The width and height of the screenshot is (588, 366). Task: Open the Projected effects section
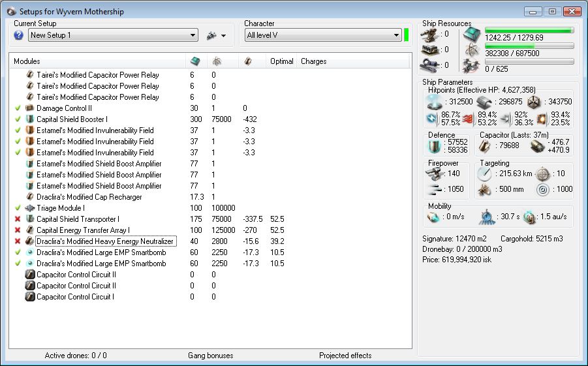point(345,356)
